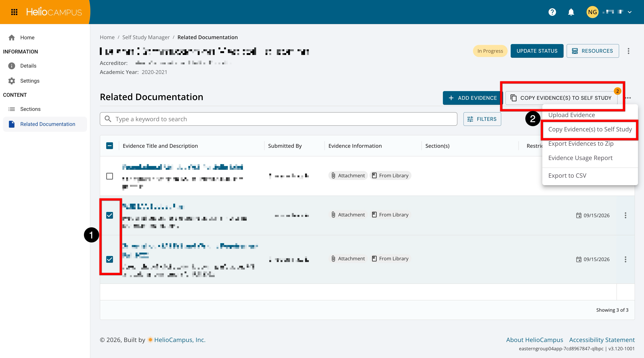The height and width of the screenshot is (358, 644).
Task: Open the Accessibility Statement link
Action: [x=602, y=340]
